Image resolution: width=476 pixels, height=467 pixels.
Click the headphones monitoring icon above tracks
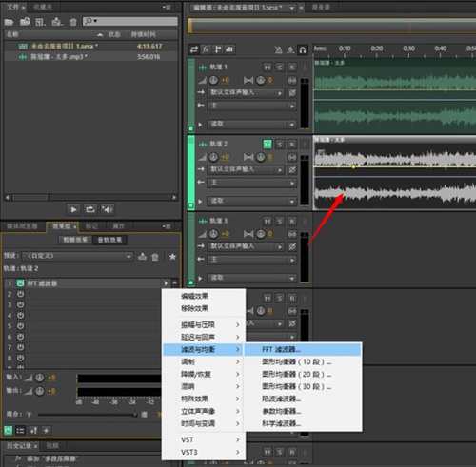tap(303, 49)
